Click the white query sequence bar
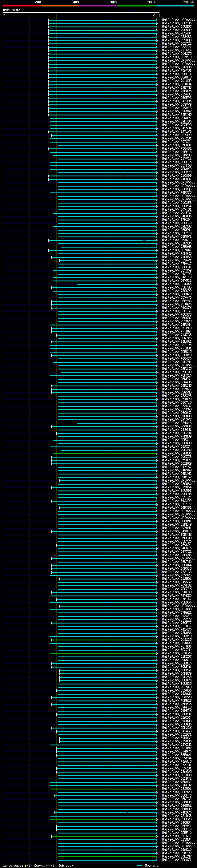 [x=81, y=12]
